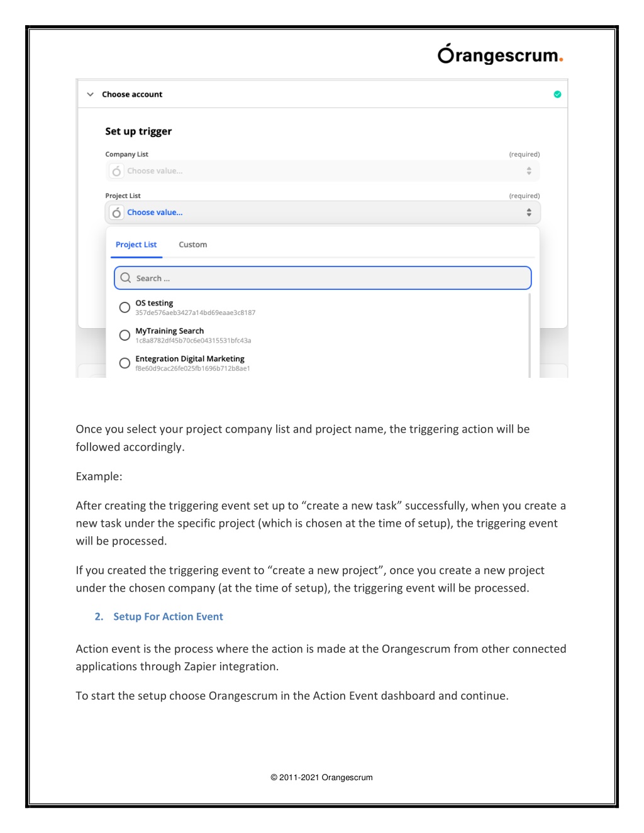Viewport: 644px width, 833px height.
Task: Select the OS testing radio button
Action: 125,307
